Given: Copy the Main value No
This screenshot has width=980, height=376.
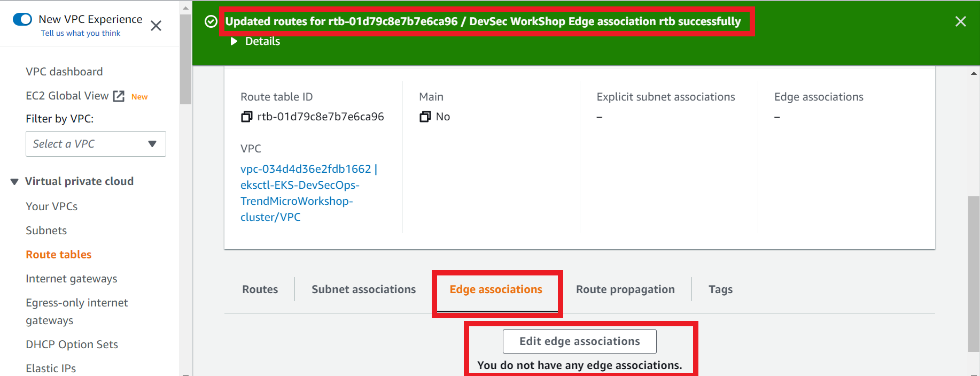Looking at the screenshot, I should click(425, 117).
